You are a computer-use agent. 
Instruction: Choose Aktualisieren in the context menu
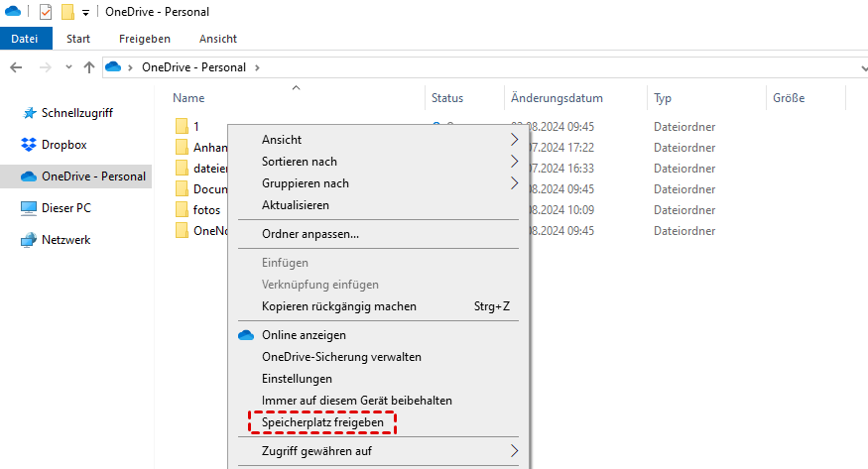(x=379, y=205)
